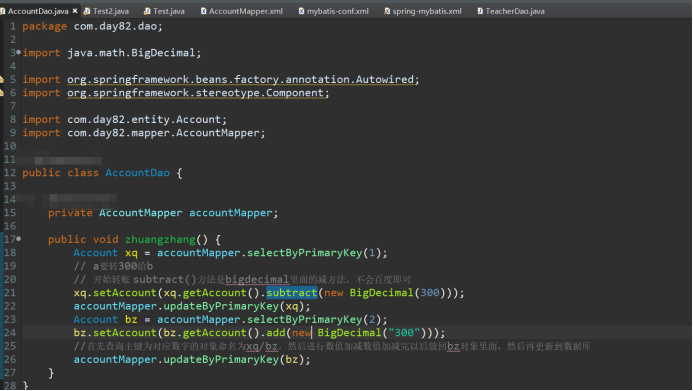Click the Java file icon on Test2.java tab
Screen dimensions: 693x391
(x=87, y=11)
